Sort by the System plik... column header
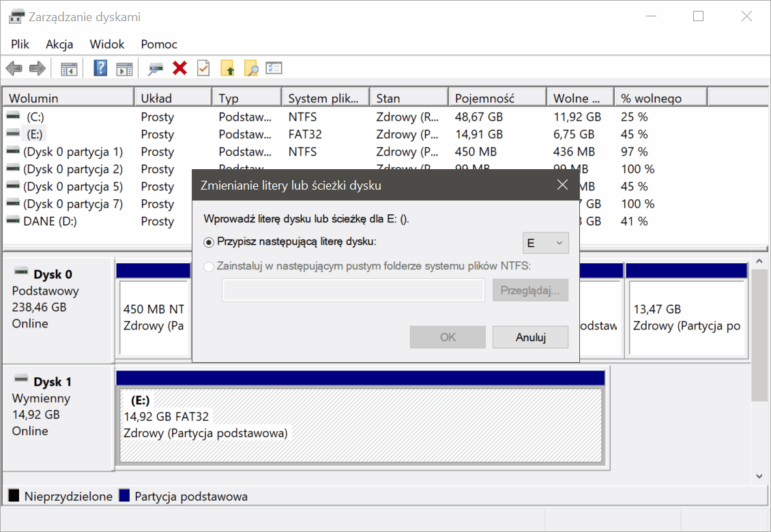This screenshot has height=532, width=771. coord(326,98)
